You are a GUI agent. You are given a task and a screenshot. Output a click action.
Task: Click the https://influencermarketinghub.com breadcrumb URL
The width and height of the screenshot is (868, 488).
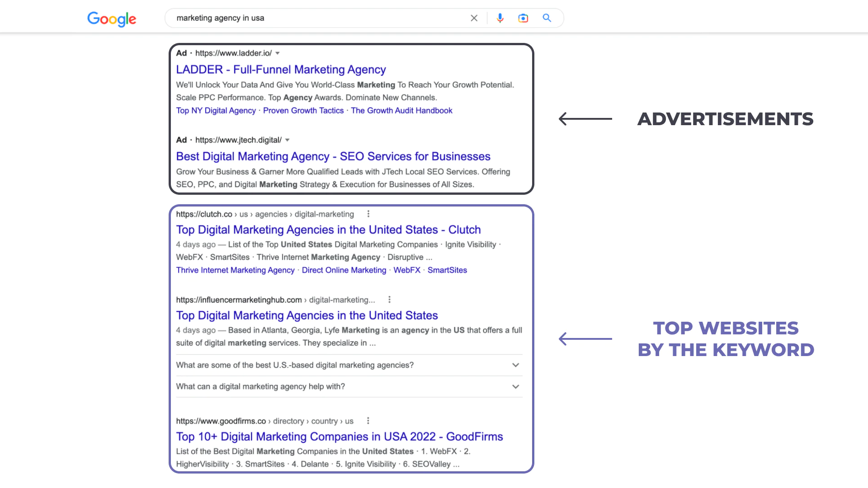click(x=239, y=300)
